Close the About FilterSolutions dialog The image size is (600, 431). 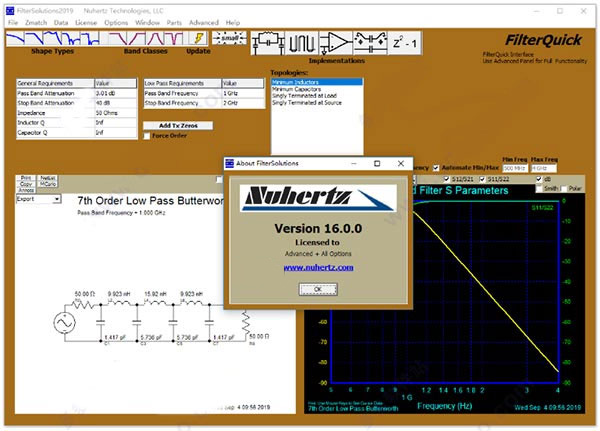click(x=401, y=163)
